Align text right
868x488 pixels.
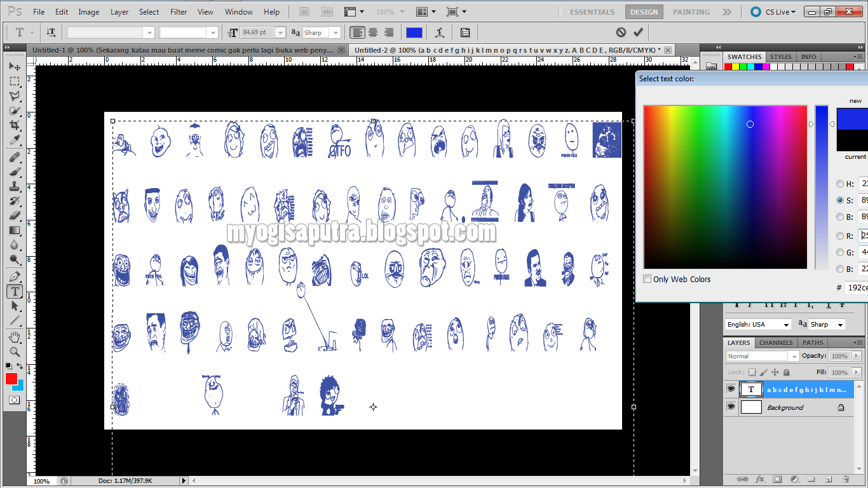(x=388, y=32)
